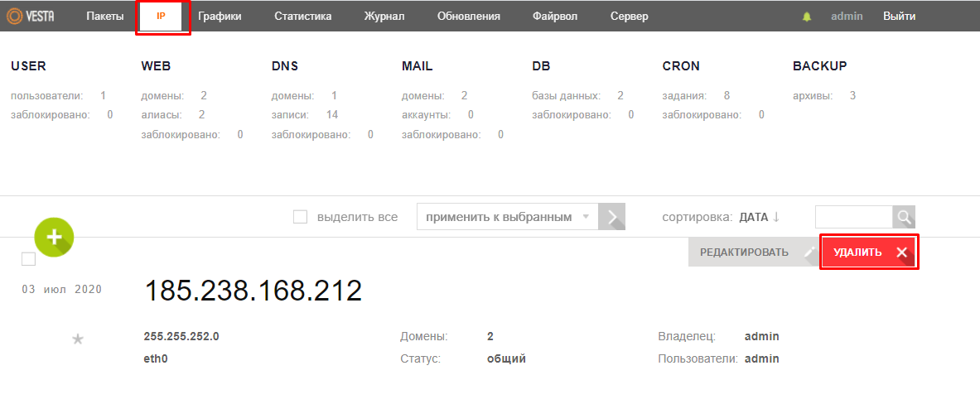Image resolution: width=980 pixels, height=404 pixels.
Task: Click the arrow button to apply bulk action
Action: tap(612, 217)
